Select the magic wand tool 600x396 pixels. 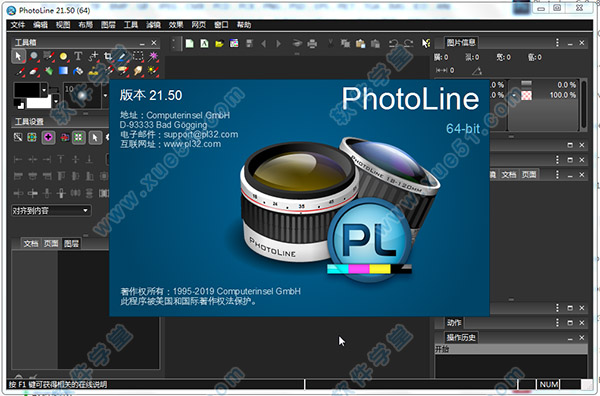[x=153, y=57]
